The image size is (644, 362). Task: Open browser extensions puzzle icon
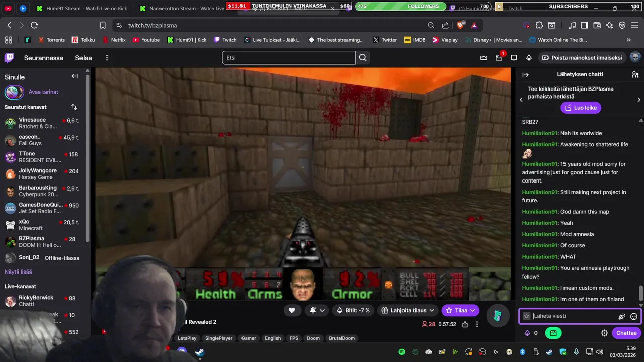tap(539, 25)
